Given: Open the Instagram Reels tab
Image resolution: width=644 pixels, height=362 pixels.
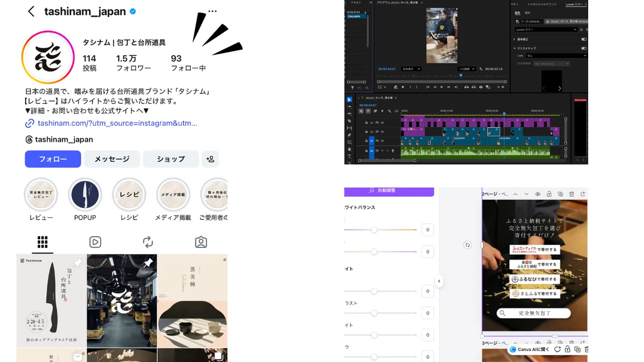Looking at the screenshot, I should click(x=95, y=242).
